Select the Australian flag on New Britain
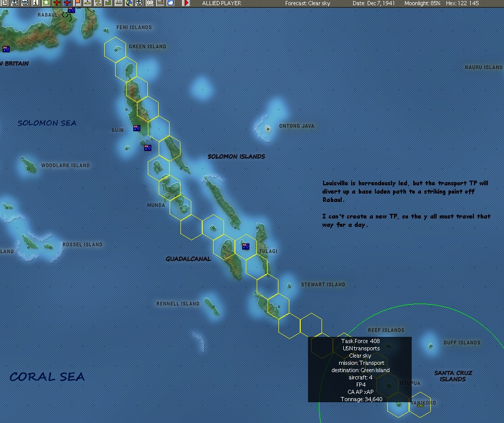The height and width of the screenshot is (423, 504). point(6,49)
